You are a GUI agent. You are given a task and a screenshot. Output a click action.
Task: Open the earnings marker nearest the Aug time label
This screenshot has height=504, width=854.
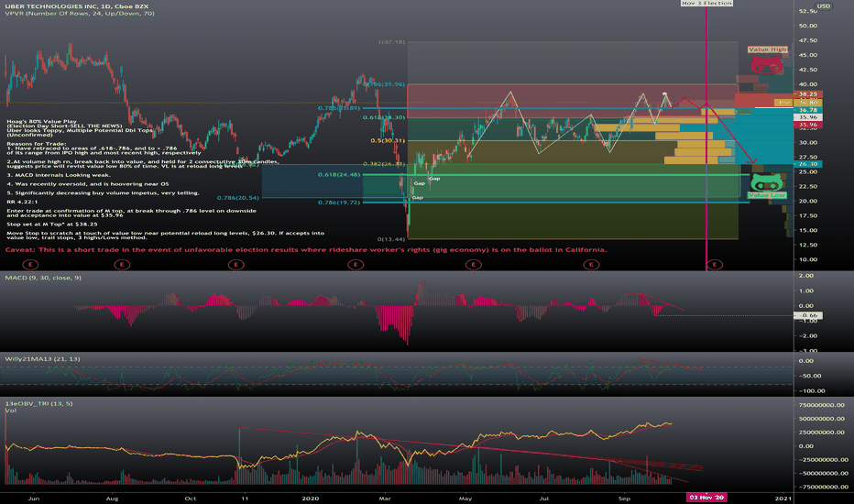(122, 265)
